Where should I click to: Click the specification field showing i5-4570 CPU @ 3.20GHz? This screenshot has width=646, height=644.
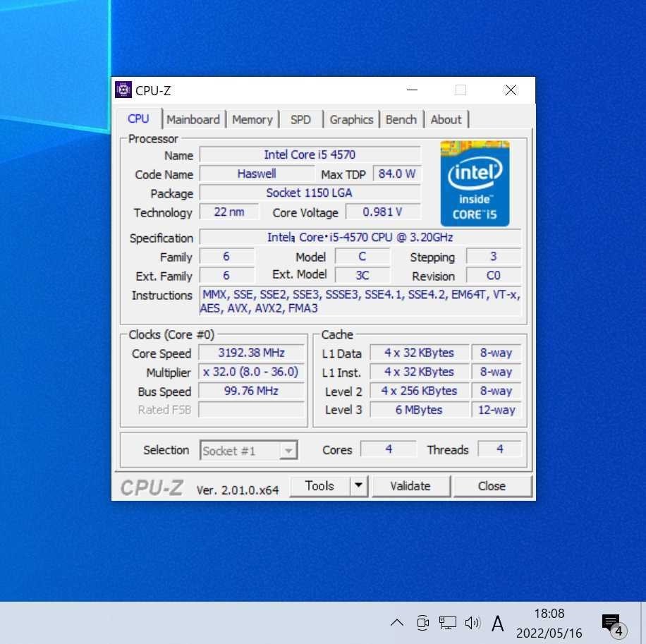tap(360, 237)
